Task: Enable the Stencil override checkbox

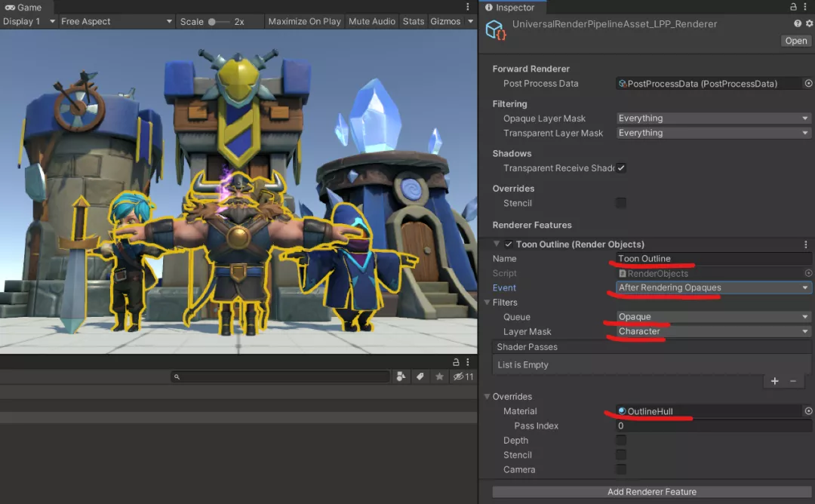Action: click(621, 202)
